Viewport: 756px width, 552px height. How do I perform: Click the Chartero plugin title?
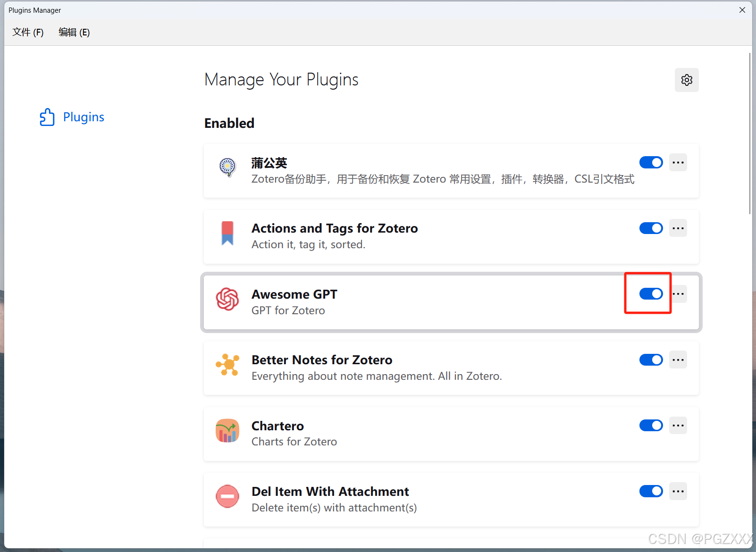[x=277, y=426]
